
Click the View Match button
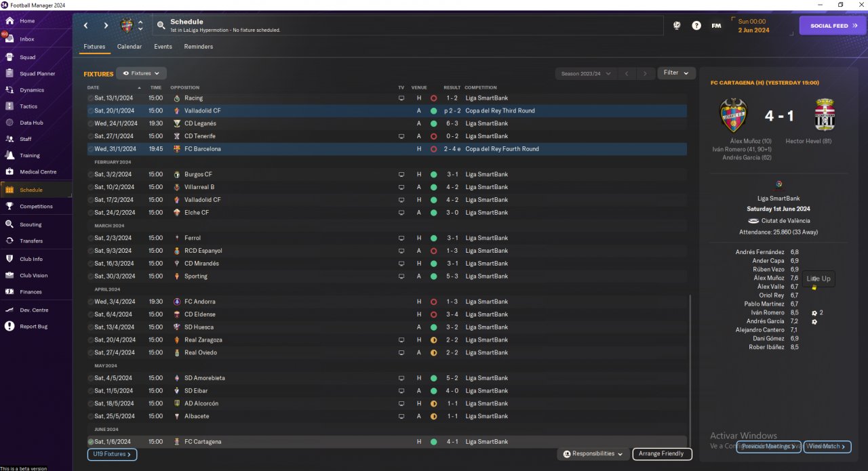tap(827, 447)
